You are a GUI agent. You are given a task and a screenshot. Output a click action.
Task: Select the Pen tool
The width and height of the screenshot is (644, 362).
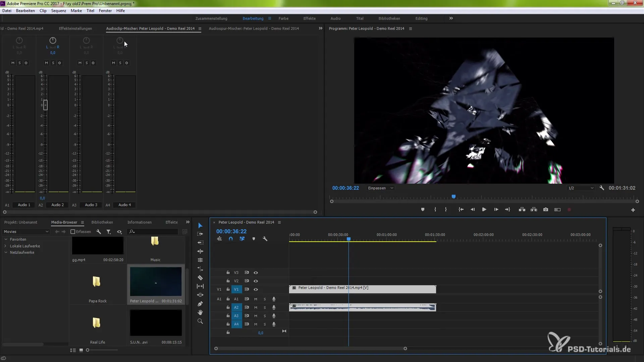click(x=200, y=304)
